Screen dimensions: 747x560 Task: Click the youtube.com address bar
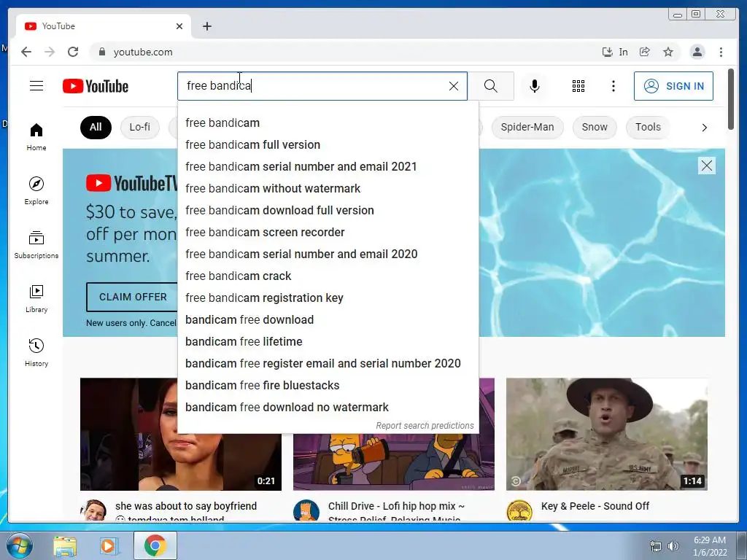[x=343, y=52]
